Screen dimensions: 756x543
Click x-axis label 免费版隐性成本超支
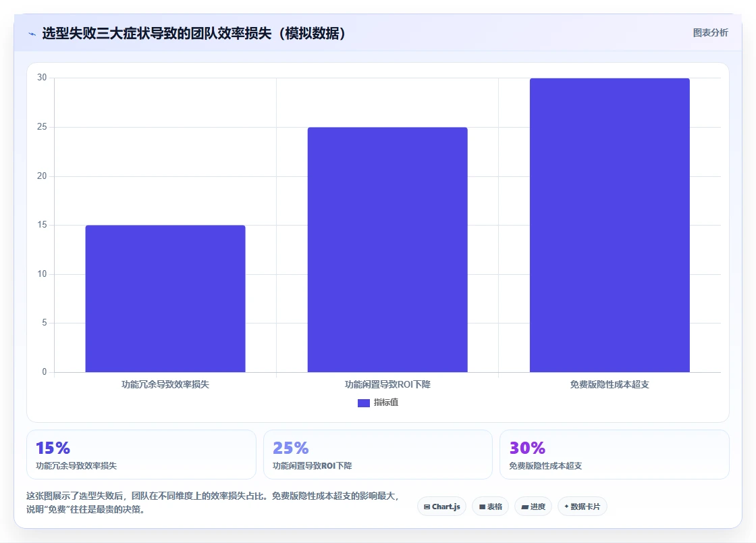click(610, 384)
